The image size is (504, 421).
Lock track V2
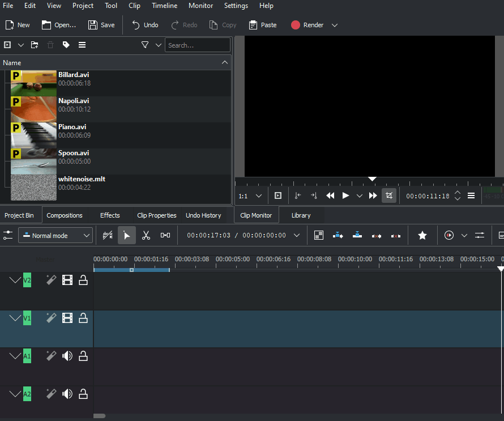(x=83, y=280)
